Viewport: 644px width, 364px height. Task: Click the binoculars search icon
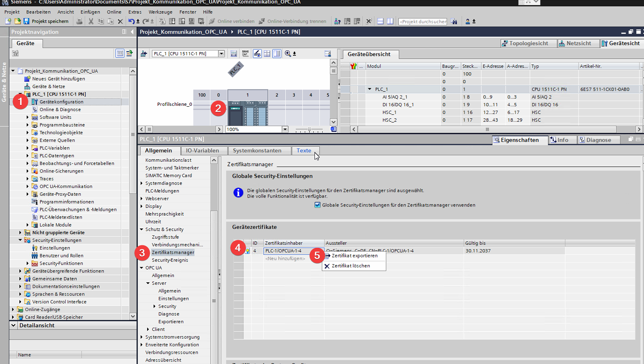[x=454, y=21]
